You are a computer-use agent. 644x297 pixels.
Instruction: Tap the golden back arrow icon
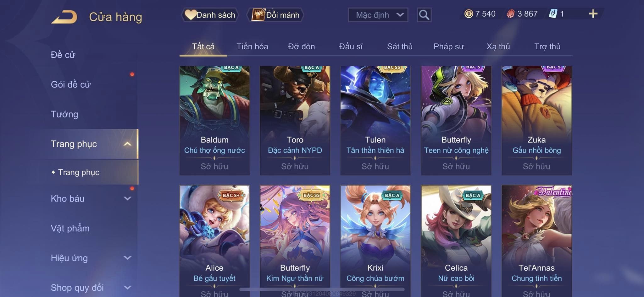coord(64,17)
